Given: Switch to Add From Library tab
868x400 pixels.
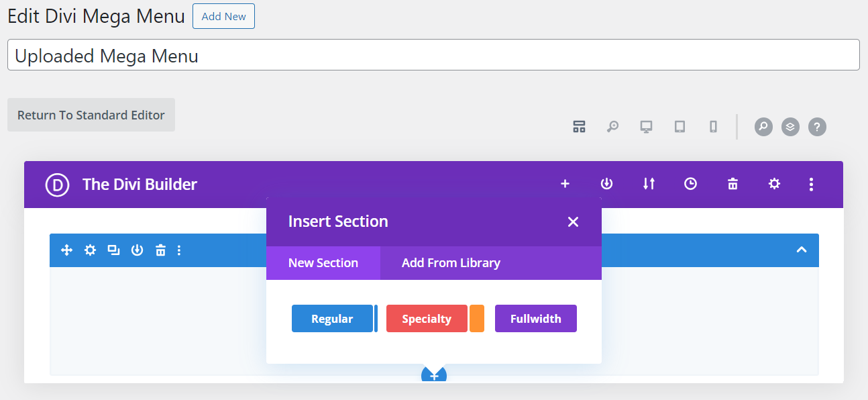Looking at the screenshot, I should point(451,263).
